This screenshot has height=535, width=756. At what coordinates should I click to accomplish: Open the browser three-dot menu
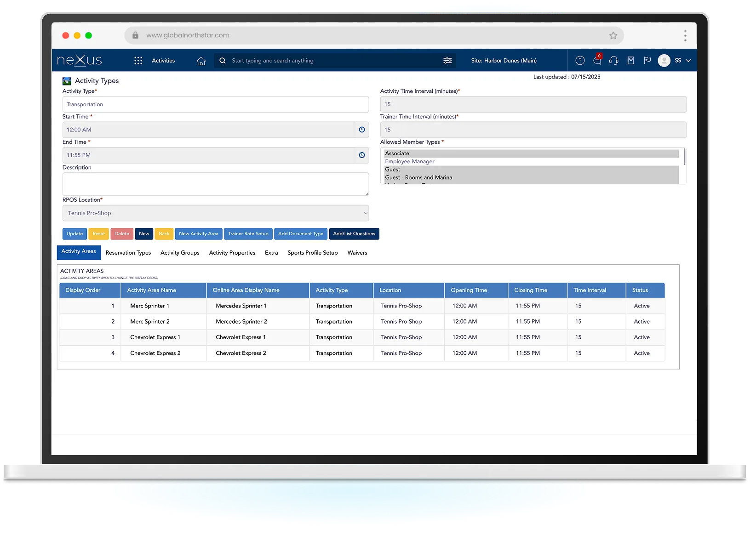pos(685,35)
